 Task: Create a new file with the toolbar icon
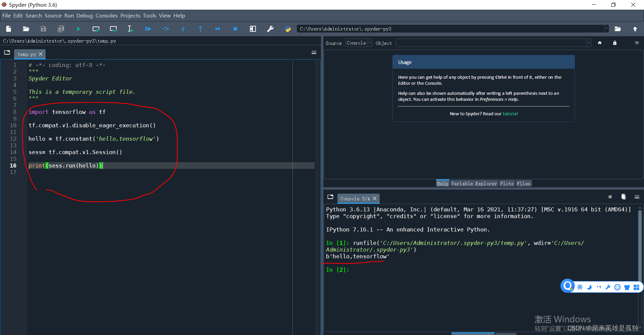[x=9, y=29]
